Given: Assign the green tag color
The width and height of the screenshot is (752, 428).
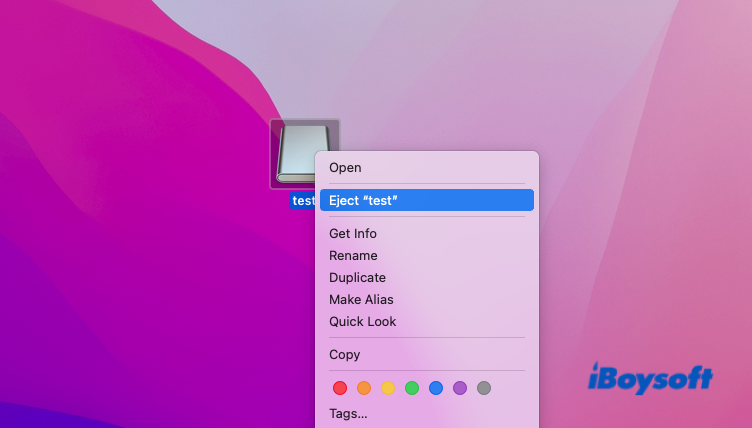Looking at the screenshot, I should (412, 388).
